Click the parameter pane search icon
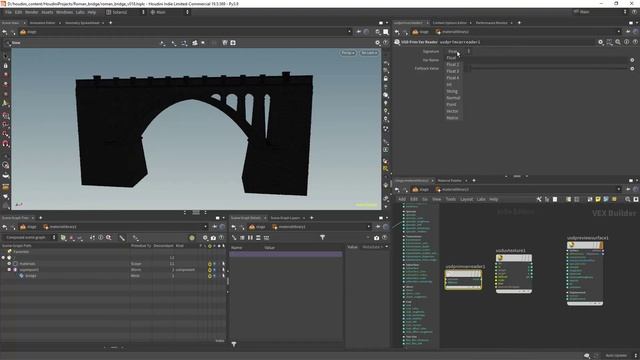Viewport: 640px width, 360px height. pos(618,42)
